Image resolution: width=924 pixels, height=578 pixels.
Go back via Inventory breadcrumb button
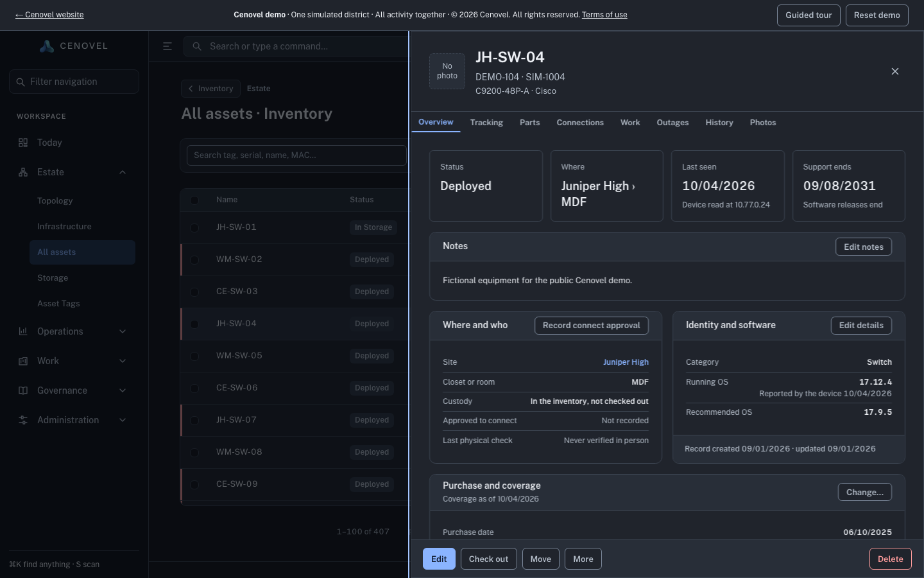210,89
